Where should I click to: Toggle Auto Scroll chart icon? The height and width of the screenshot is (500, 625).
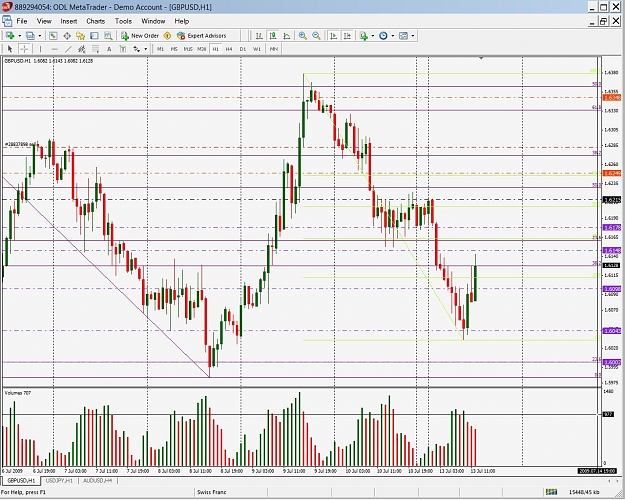pos(333,36)
